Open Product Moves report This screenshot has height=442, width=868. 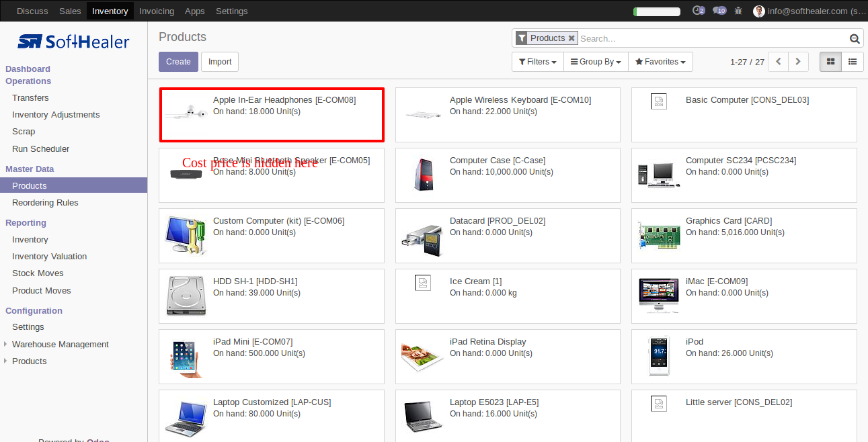42,290
